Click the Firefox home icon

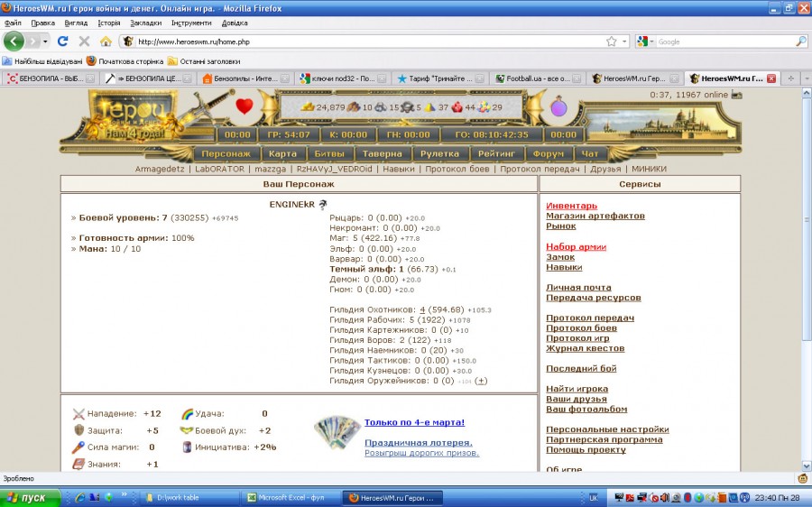106,41
